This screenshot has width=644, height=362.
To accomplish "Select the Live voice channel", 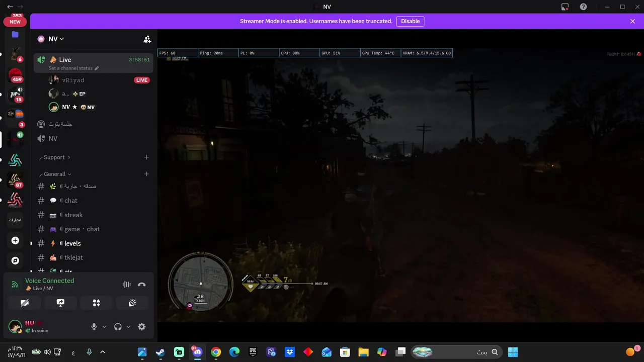I will coord(94,63).
